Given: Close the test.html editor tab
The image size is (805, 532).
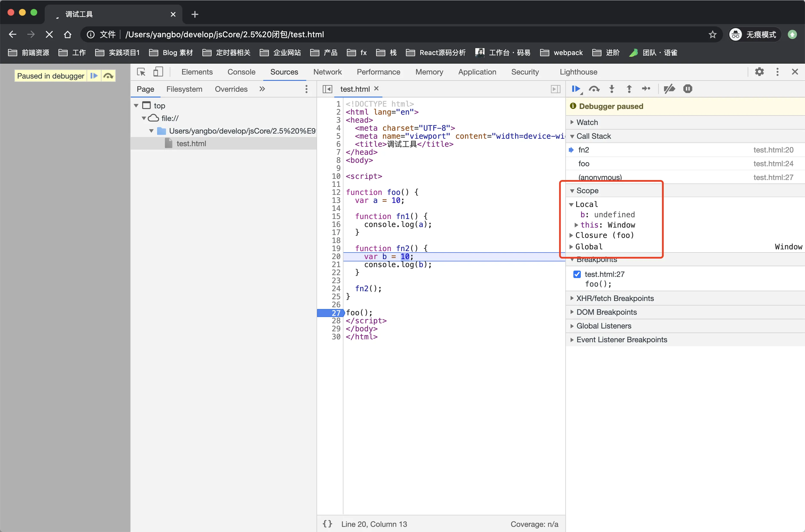Looking at the screenshot, I should [x=376, y=89].
